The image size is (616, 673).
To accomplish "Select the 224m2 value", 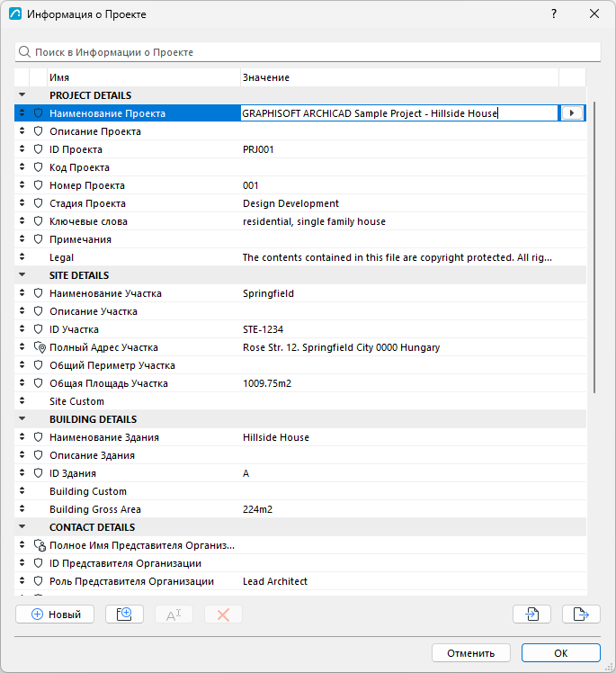I will tap(257, 509).
